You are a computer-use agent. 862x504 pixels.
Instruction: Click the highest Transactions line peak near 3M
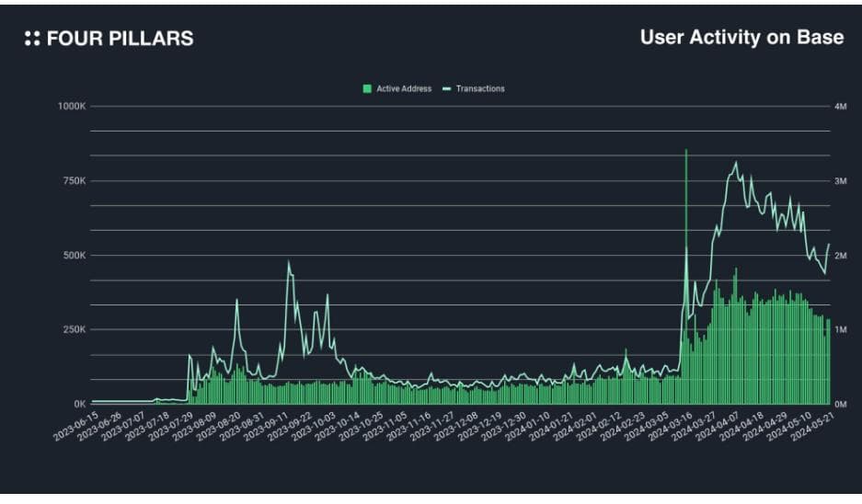pyautogui.click(x=736, y=164)
